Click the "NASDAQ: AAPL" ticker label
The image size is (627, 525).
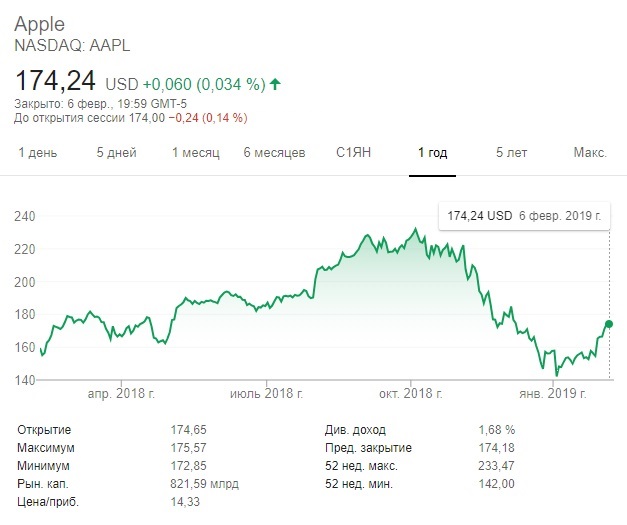(73, 45)
